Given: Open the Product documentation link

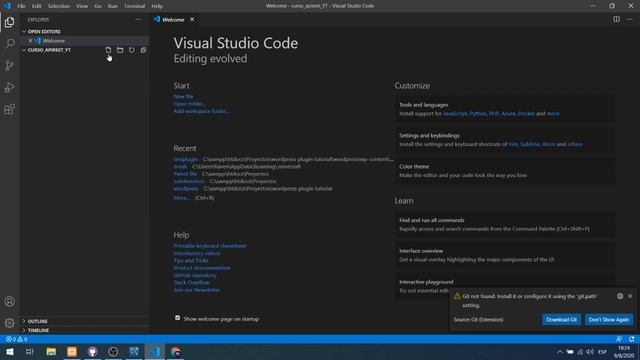Looking at the screenshot, I should click(x=202, y=268).
